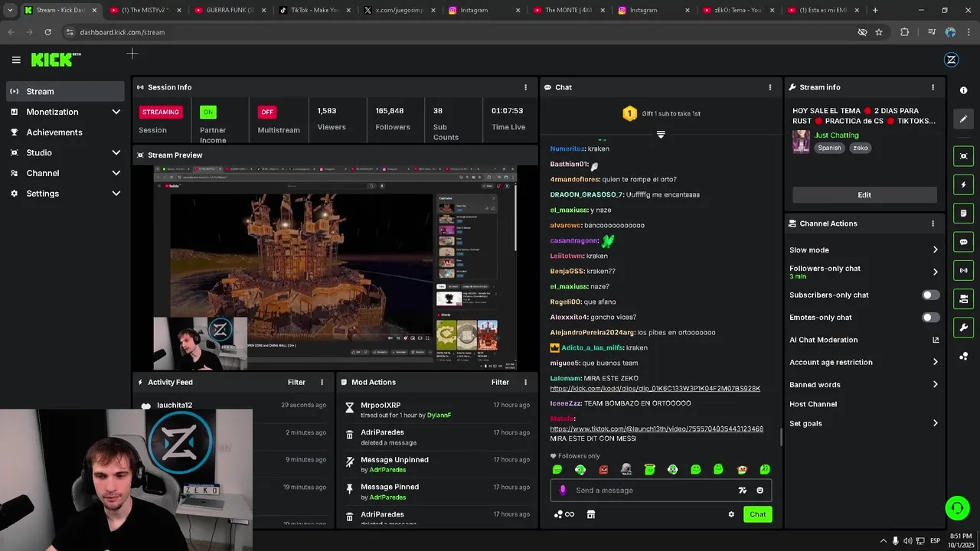Click the lightning bolt icon in right sidebar
The width and height of the screenshot is (980, 551).
click(x=963, y=184)
